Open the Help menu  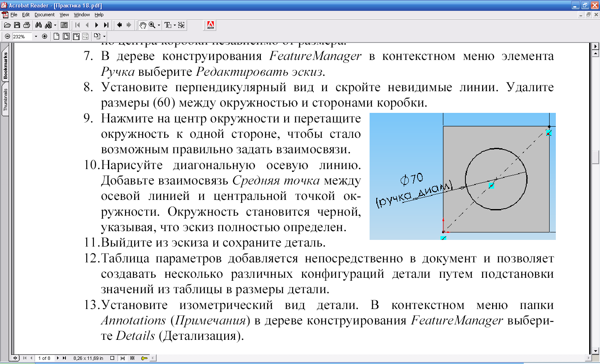click(99, 15)
